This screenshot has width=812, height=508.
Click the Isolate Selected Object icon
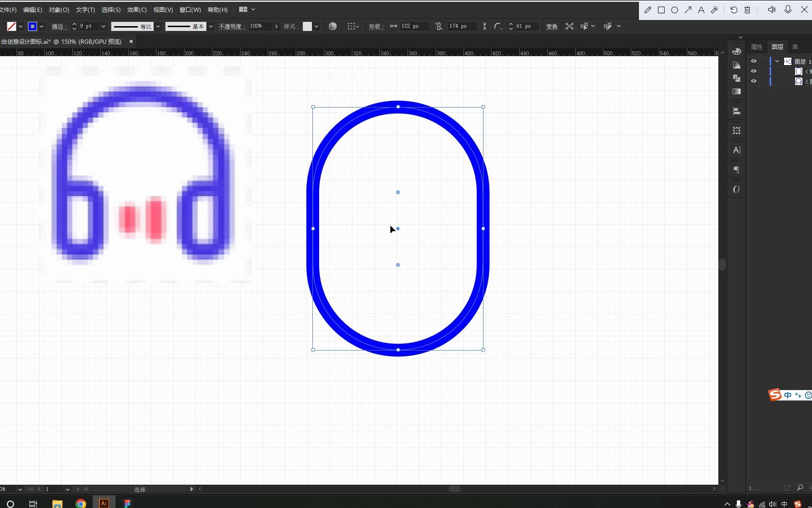(x=569, y=26)
